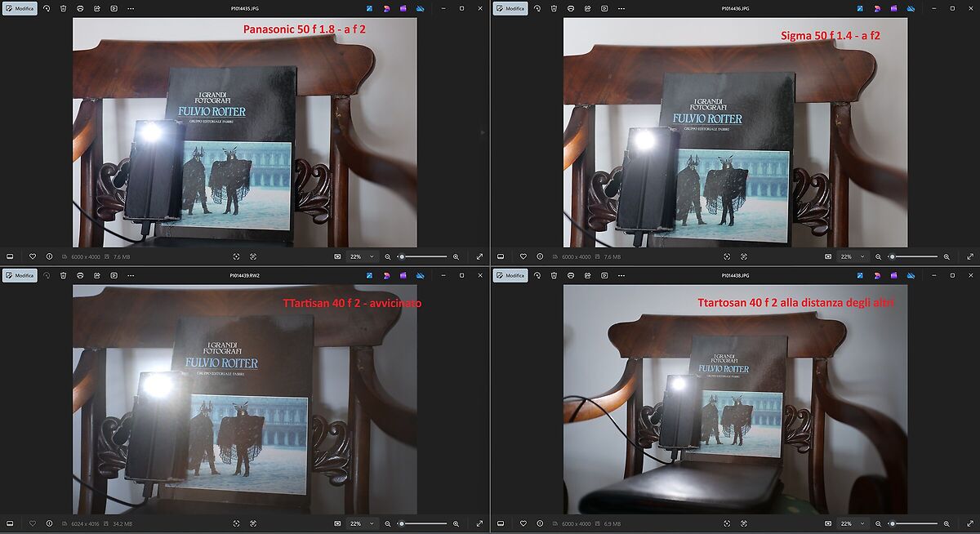Screen dimensions: 980x534
Task: Show file info for P1014435.JPG
Action: coord(49,256)
